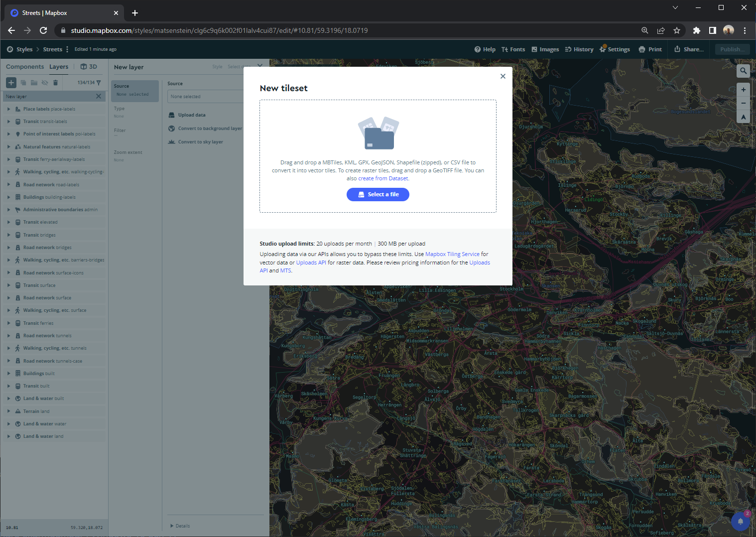The width and height of the screenshot is (756, 537).
Task: Click the Mapbox Styles home icon
Action: pos(10,49)
